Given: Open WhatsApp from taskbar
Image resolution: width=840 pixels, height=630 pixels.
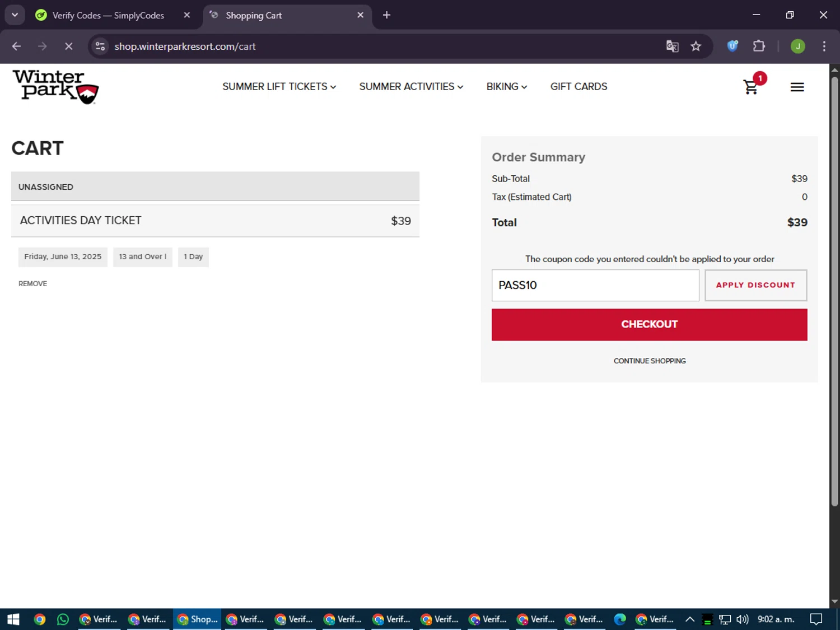Looking at the screenshot, I should click(x=63, y=619).
